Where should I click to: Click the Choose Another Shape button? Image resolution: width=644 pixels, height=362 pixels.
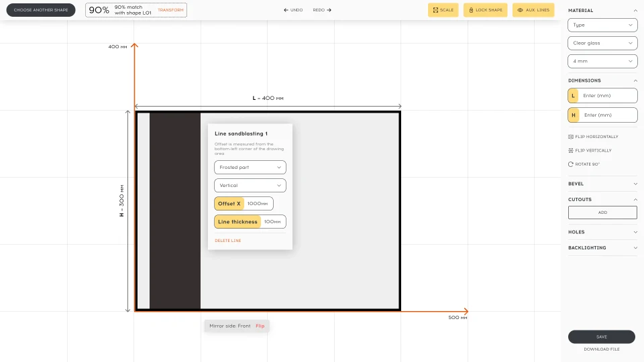41,10
